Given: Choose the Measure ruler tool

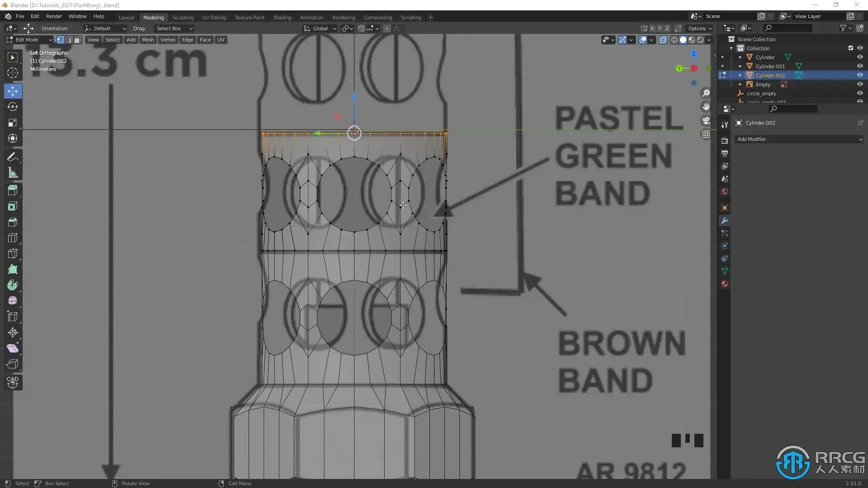Looking at the screenshot, I should 13,173.
